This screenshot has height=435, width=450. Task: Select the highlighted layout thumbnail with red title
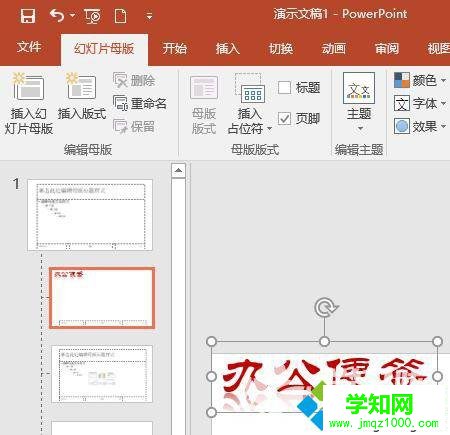(x=102, y=298)
